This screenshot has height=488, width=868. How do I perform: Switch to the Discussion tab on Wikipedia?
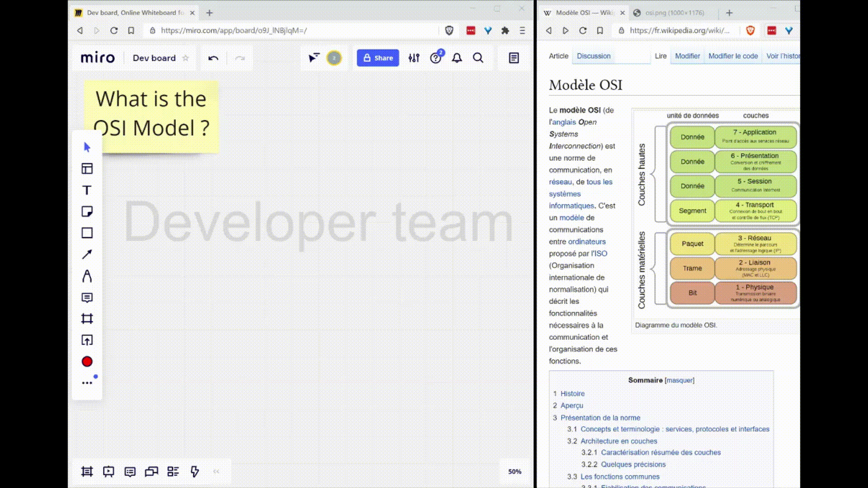pyautogui.click(x=593, y=56)
